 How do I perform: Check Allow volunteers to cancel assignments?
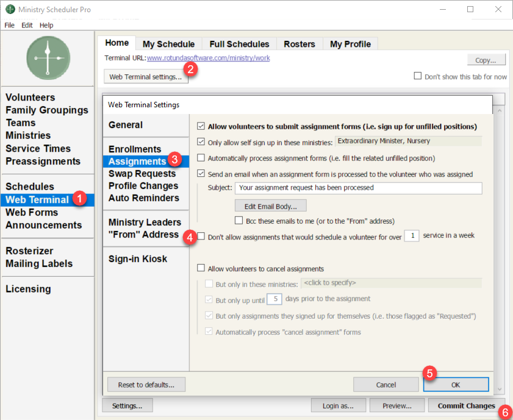pyautogui.click(x=201, y=268)
